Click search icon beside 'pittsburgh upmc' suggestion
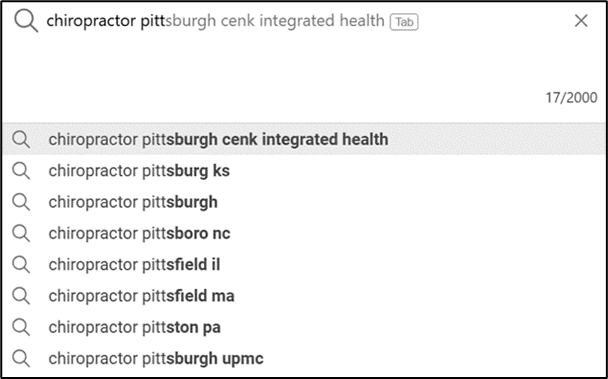The image size is (608, 379). (x=21, y=359)
